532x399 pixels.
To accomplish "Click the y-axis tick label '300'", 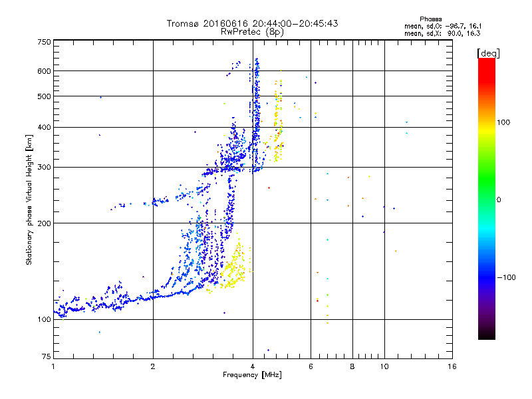I will click(44, 168).
